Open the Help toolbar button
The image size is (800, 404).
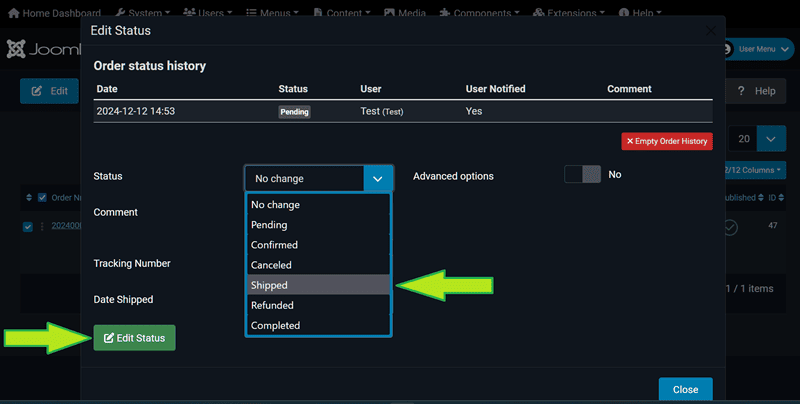755,91
